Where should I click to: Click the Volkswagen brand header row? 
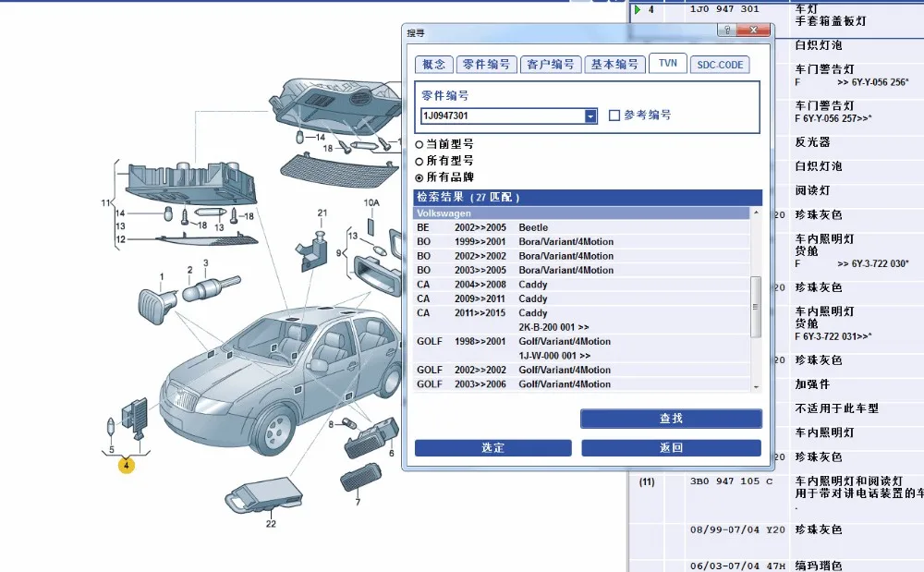pos(581,213)
